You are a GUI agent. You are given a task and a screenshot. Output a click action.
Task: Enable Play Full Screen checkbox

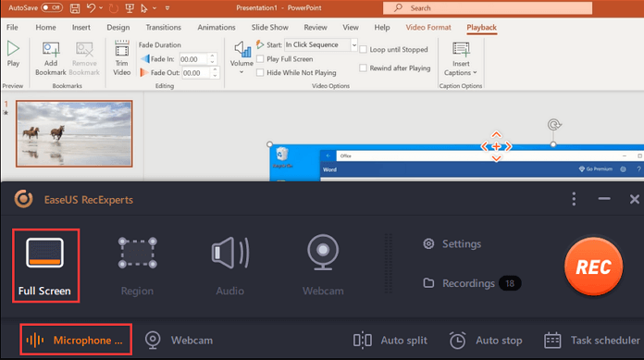(x=260, y=59)
